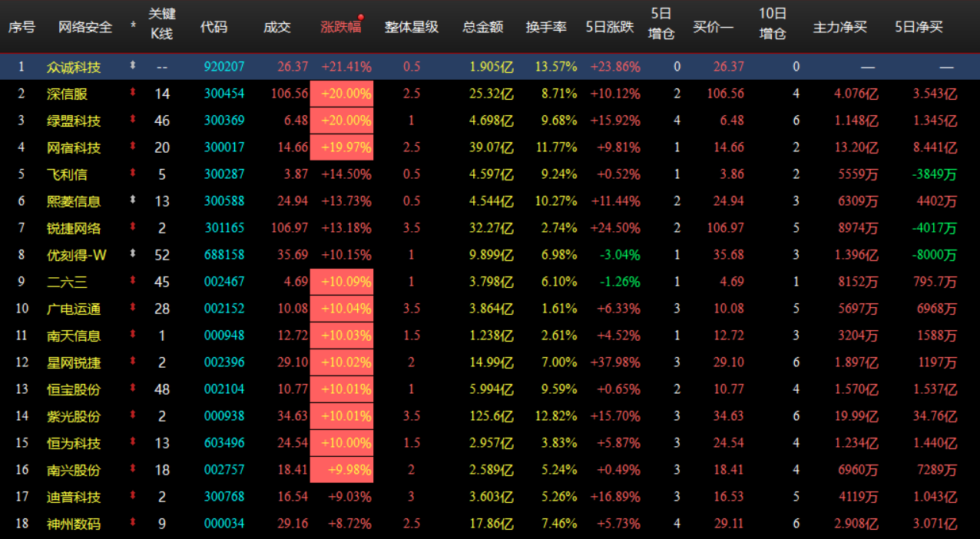This screenshot has width=980, height=539.
Task: Click the red marker icon beside 紫光股份
Action: click(133, 415)
